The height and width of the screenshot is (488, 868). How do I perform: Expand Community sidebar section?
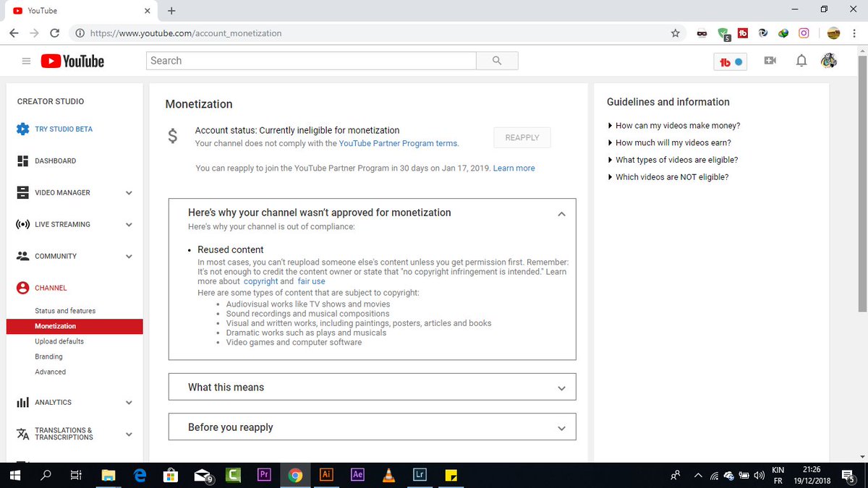[129, 257]
